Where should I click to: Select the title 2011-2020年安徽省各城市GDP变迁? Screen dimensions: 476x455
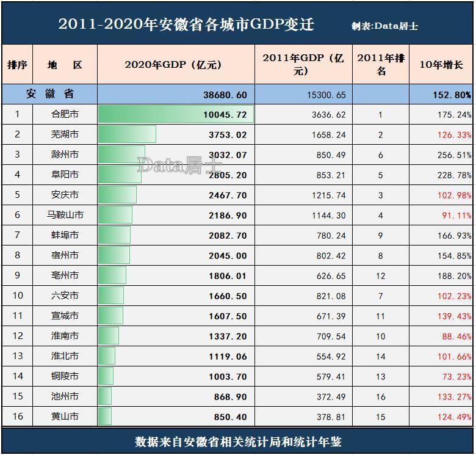(186, 24)
